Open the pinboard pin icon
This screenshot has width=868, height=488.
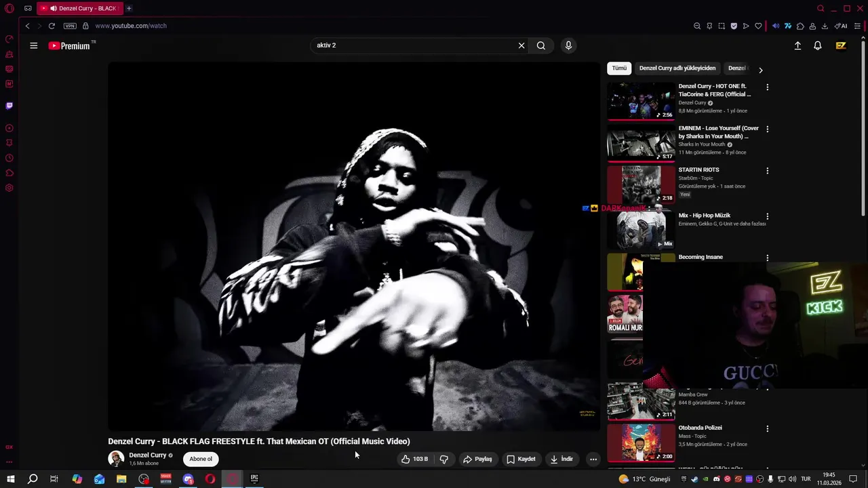point(709,26)
